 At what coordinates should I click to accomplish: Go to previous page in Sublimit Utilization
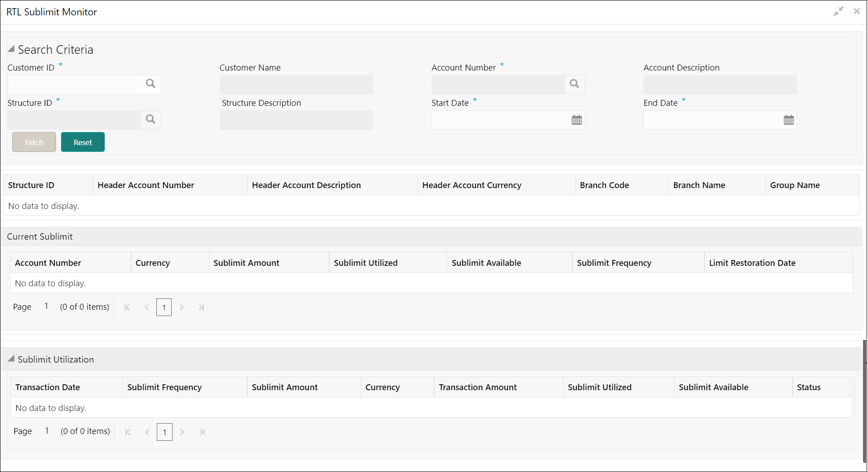click(147, 432)
